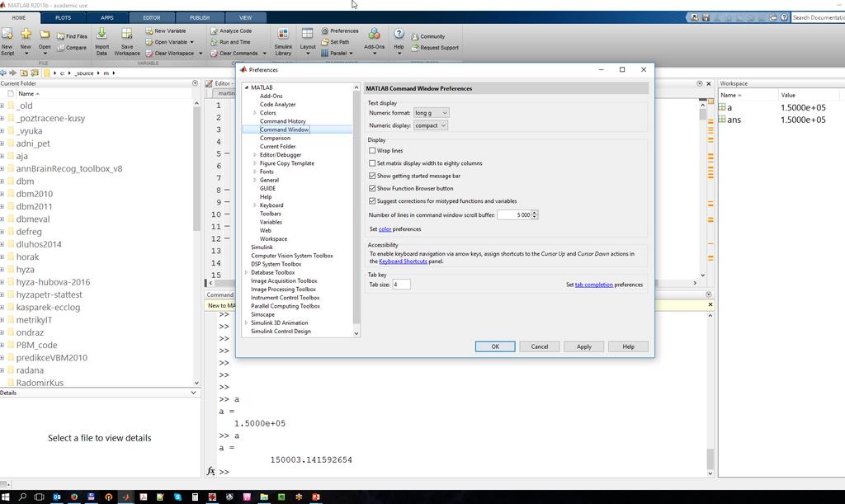
Task: Click the fx Function Browser button
Action: [210, 471]
